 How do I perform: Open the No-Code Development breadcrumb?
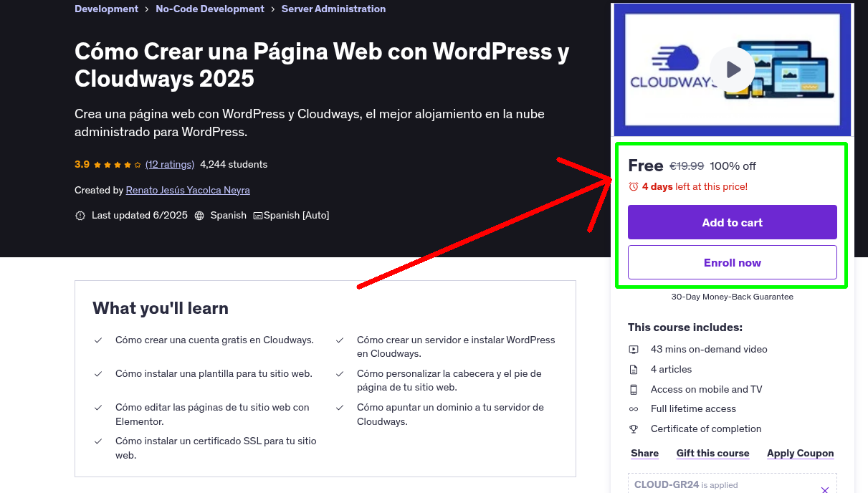pyautogui.click(x=210, y=9)
